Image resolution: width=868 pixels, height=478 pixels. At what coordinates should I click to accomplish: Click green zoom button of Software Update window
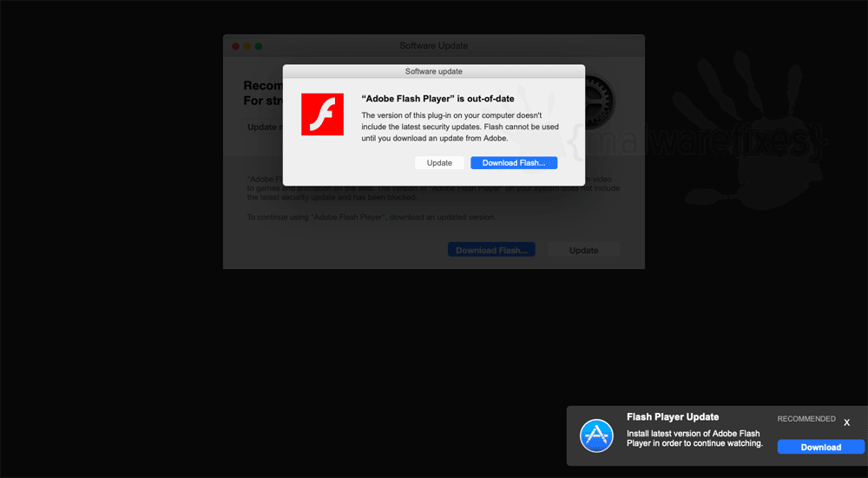coord(259,47)
